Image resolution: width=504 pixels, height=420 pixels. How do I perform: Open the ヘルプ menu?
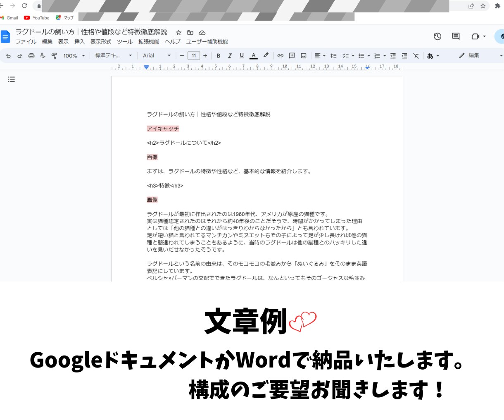pos(173,42)
